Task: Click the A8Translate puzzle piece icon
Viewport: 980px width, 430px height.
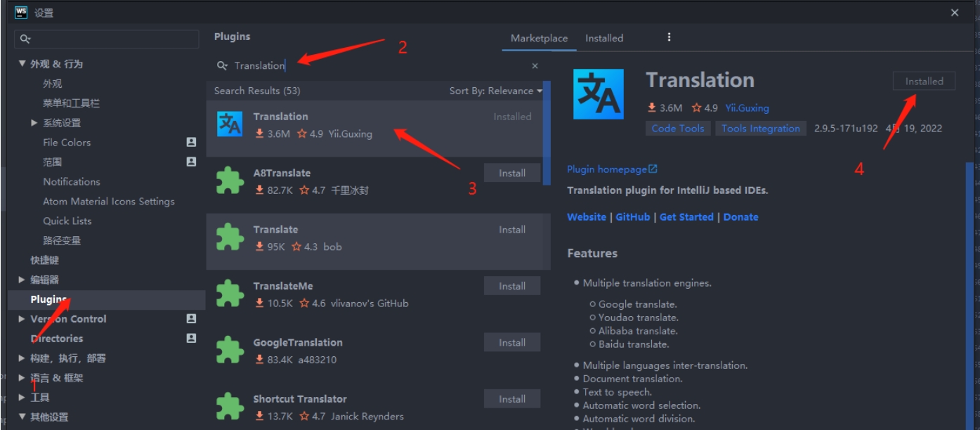Action: [230, 181]
